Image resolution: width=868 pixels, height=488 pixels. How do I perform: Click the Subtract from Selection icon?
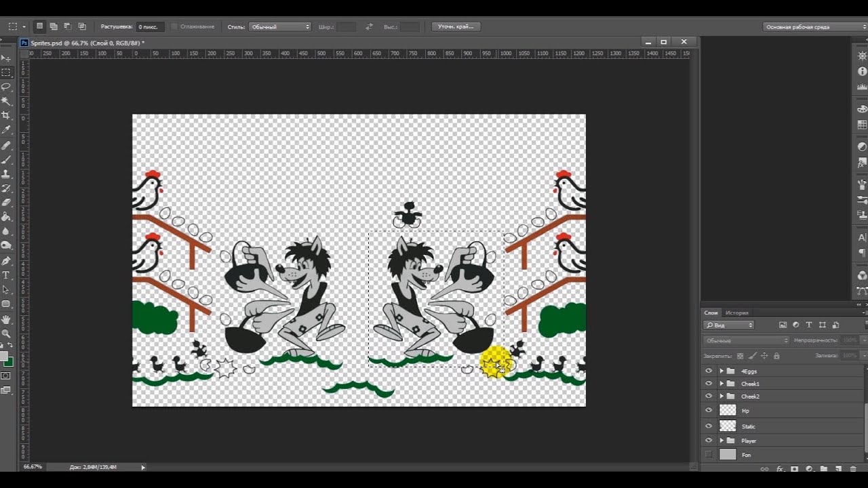68,26
